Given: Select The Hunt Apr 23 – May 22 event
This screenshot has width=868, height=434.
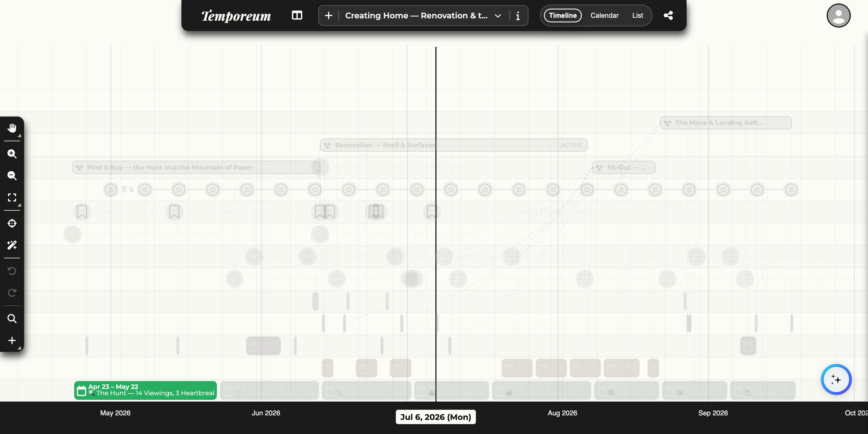Looking at the screenshot, I should click(145, 390).
